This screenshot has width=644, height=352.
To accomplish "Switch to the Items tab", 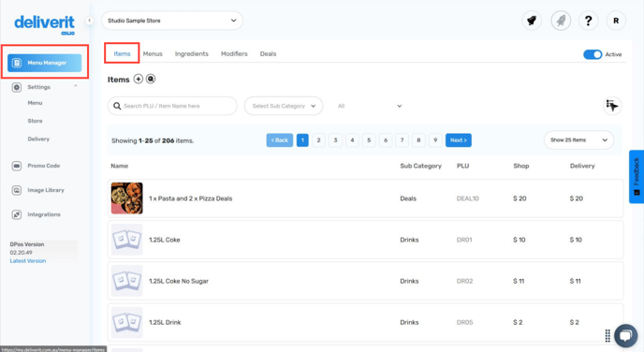I will pos(122,53).
